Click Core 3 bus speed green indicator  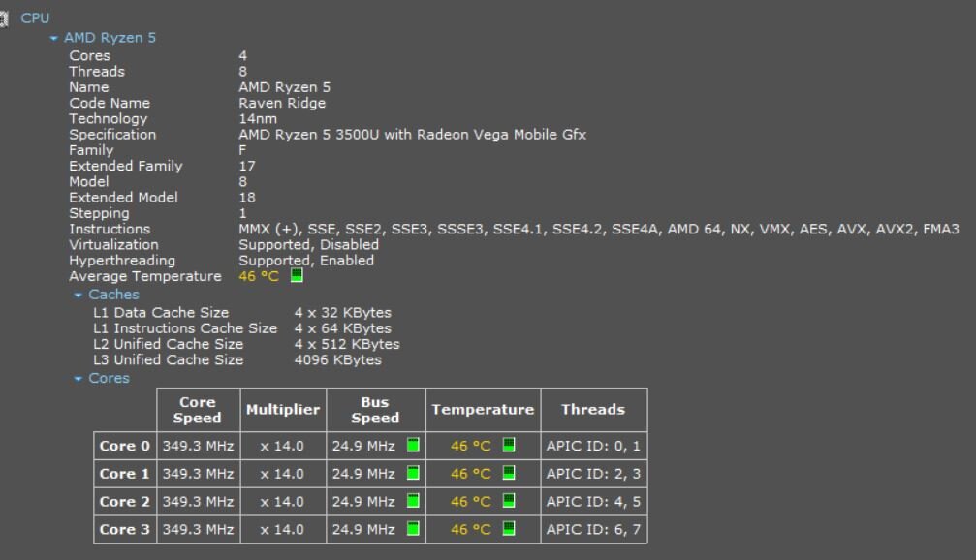(413, 529)
